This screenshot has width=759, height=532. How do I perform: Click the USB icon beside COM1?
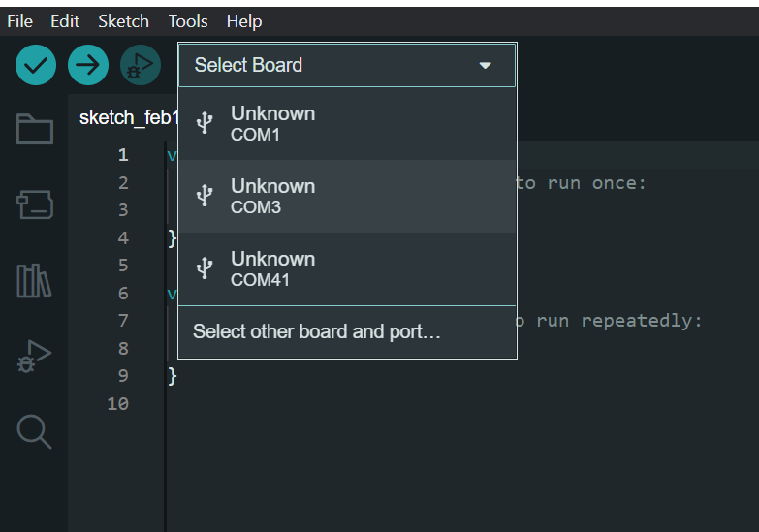204,123
